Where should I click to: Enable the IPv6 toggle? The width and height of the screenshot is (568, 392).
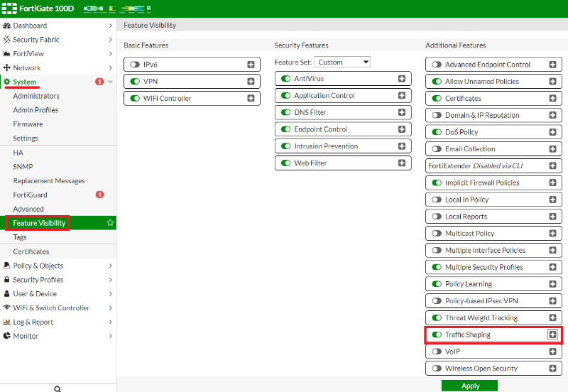(135, 65)
